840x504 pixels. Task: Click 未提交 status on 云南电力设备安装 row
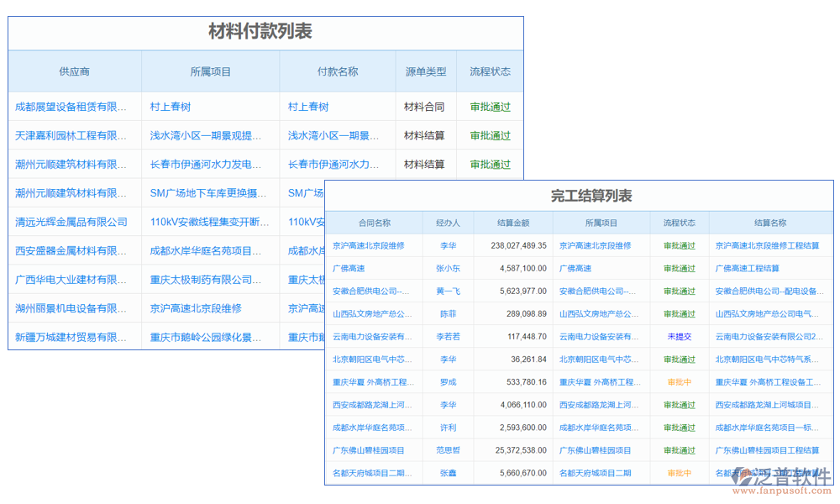click(679, 336)
